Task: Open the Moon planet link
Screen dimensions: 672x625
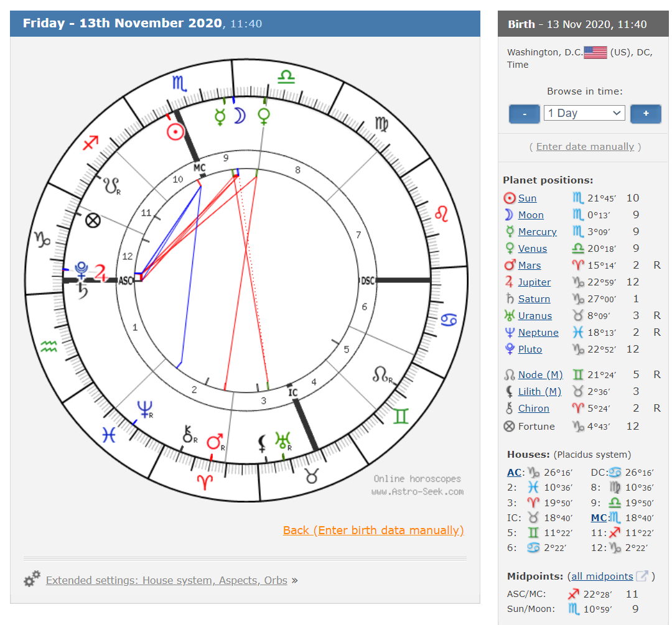Action: click(x=531, y=215)
